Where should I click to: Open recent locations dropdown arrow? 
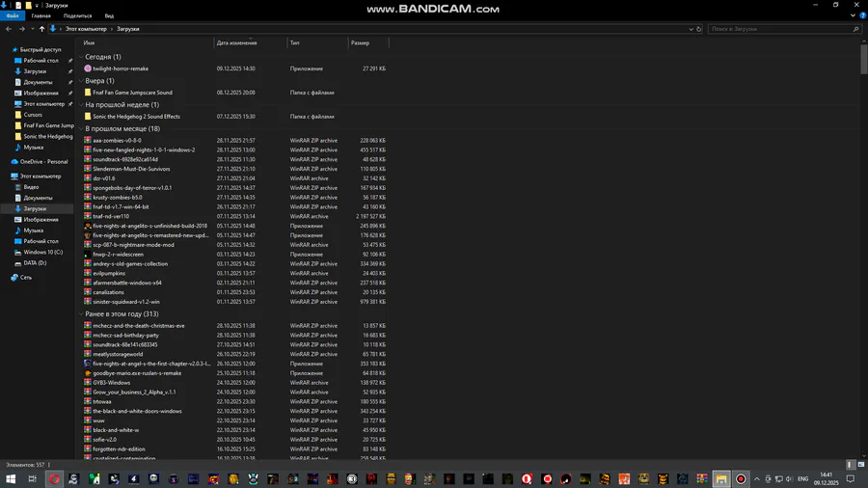[33, 29]
